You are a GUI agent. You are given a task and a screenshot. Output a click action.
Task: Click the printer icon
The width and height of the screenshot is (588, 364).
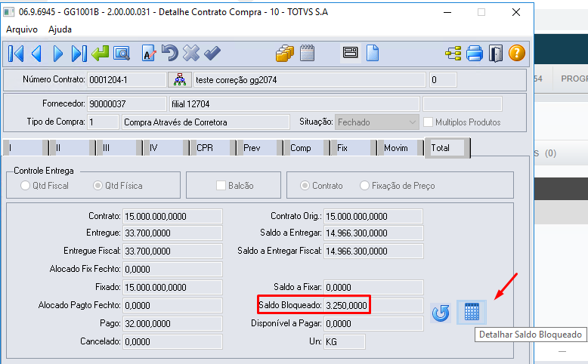coord(475,53)
